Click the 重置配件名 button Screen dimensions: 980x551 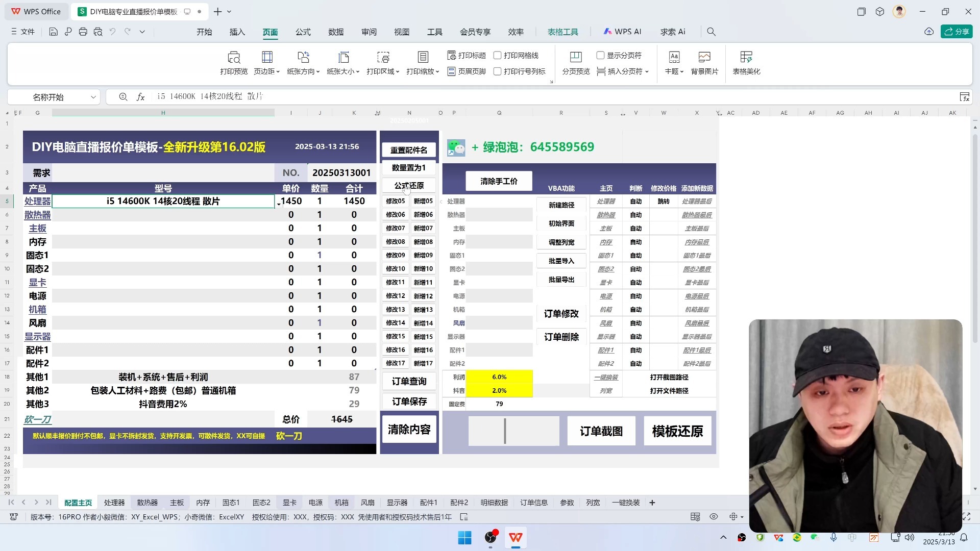coord(408,149)
